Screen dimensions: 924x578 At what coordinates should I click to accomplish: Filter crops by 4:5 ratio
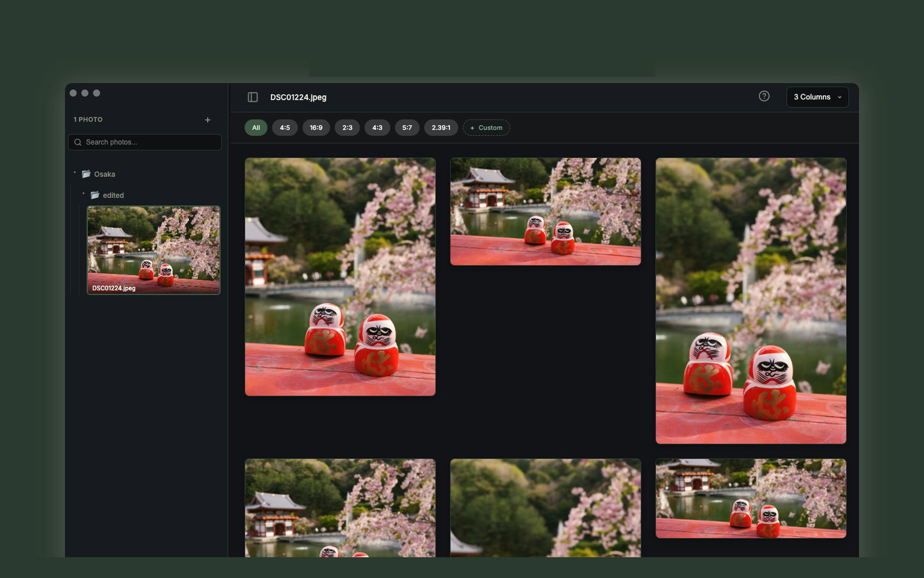point(285,128)
